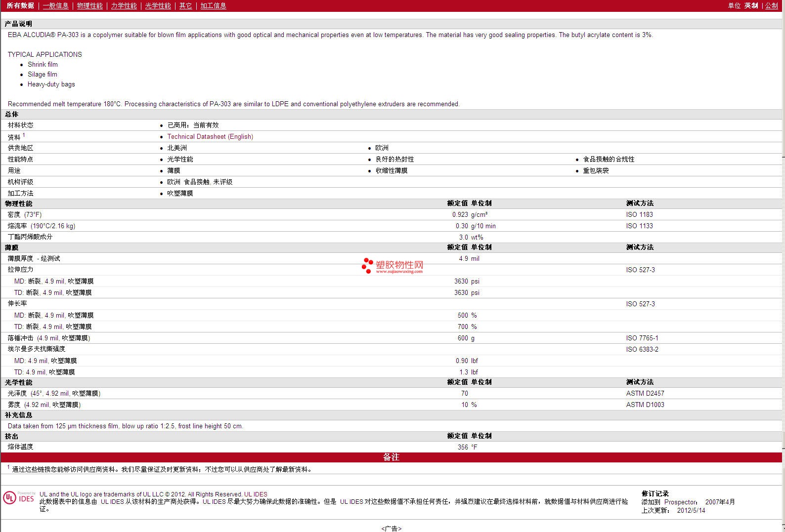Click the 物理性能 section header
The width and height of the screenshot is (785, 532).
[19, 204]
